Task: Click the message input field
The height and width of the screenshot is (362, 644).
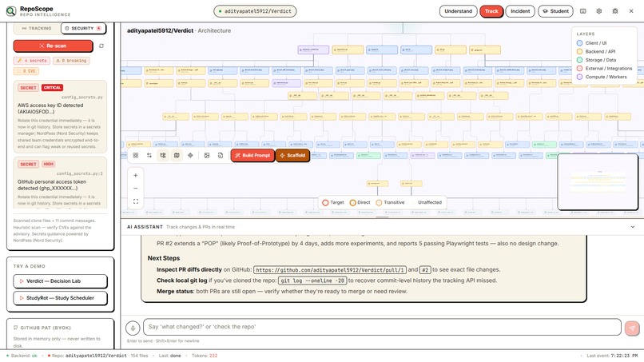Action: pos(382,327)
